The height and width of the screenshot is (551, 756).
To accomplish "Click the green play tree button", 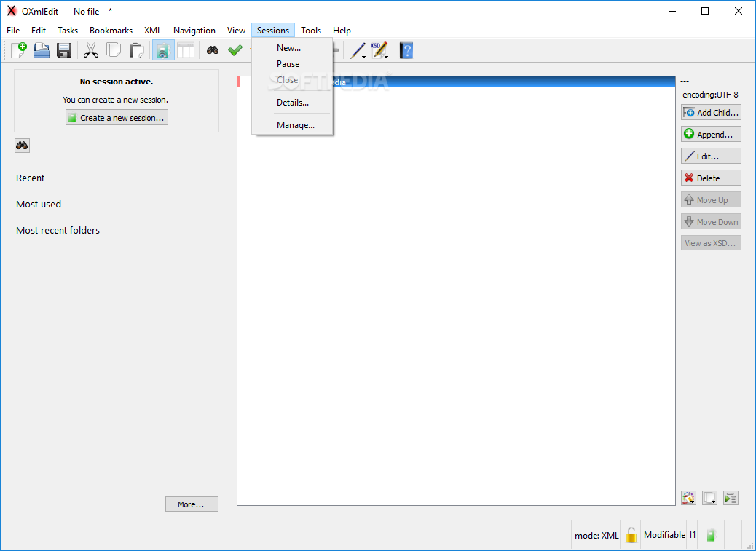I will click(x=731, y=498).
